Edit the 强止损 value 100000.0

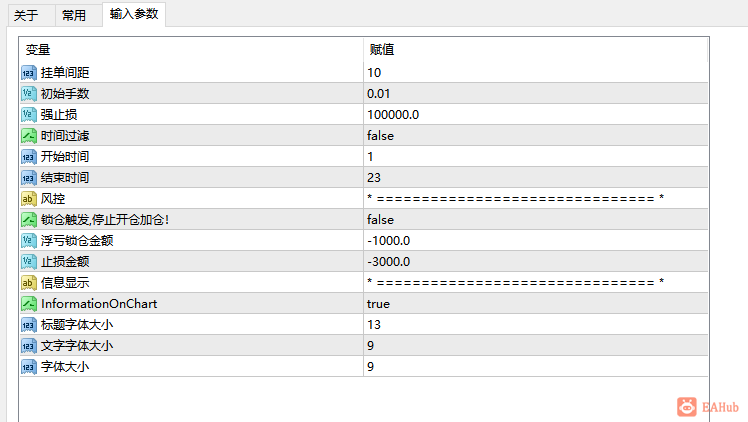point(536,115)
